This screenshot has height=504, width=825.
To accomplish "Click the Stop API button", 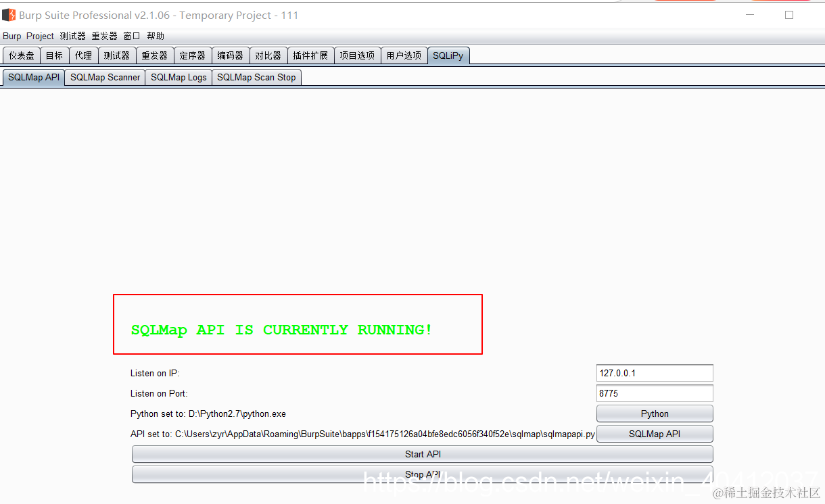I will click(x=423, y=474).
